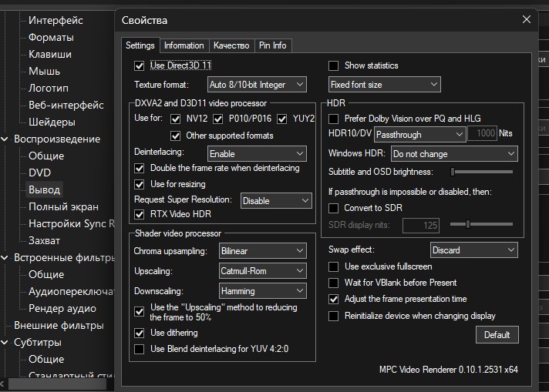Open the Качество tab
549x392 pixels.
pyautogui.click(x=231, y=45)
